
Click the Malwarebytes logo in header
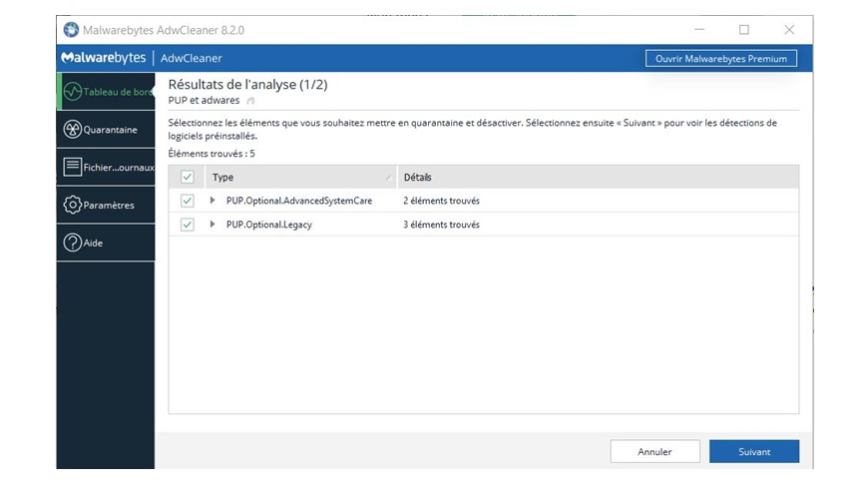click(x=104, y=58)
